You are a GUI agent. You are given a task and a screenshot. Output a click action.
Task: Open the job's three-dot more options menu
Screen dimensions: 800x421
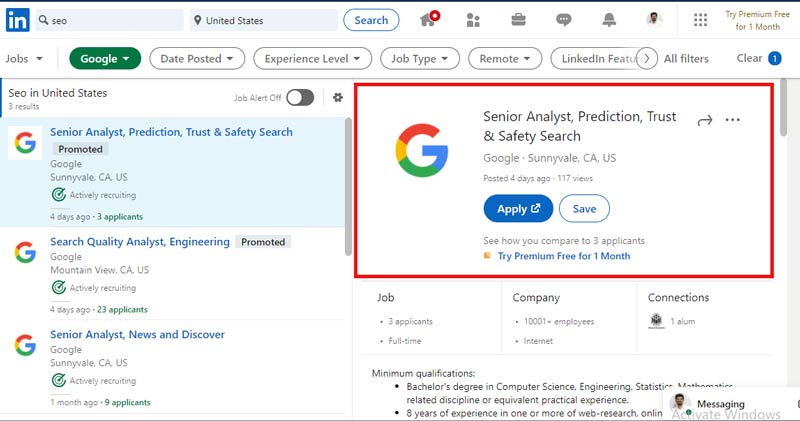[733, 120]
